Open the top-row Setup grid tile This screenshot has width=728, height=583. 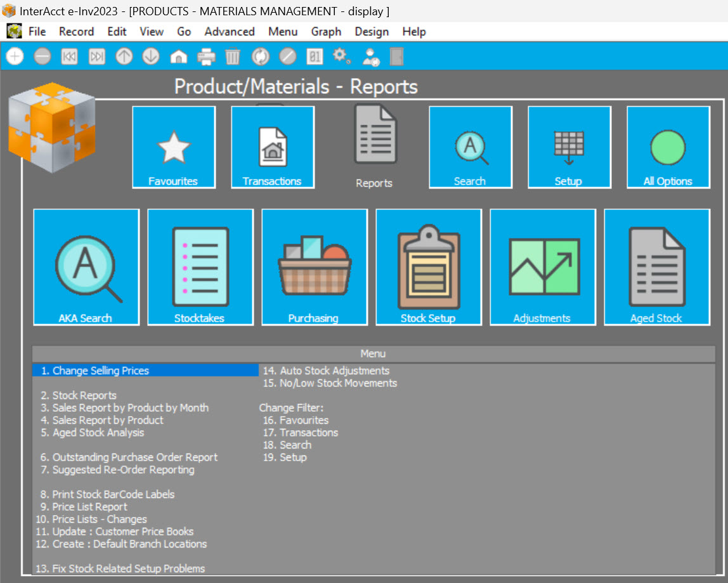(569, 147)
